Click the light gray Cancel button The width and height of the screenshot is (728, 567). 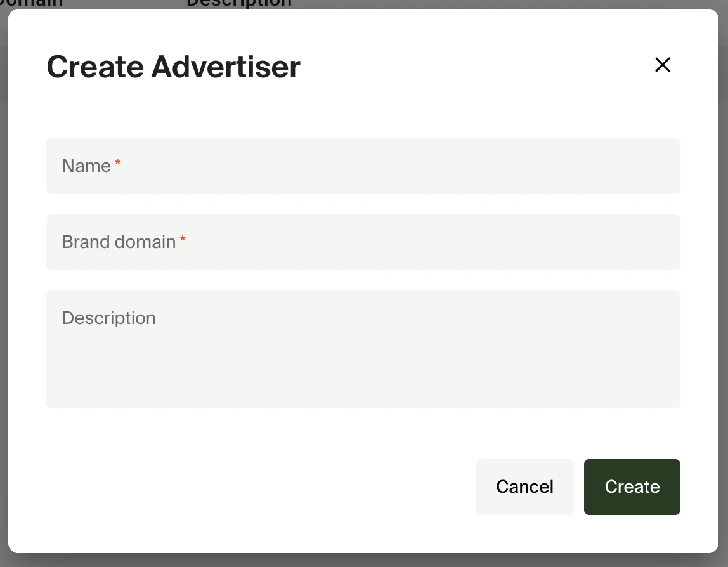coord(524,486)
